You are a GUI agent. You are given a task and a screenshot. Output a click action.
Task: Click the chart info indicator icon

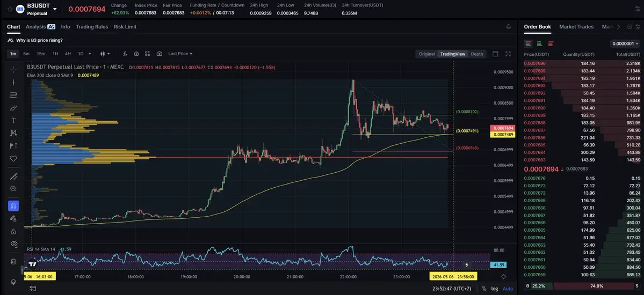(x=136, y=54)
